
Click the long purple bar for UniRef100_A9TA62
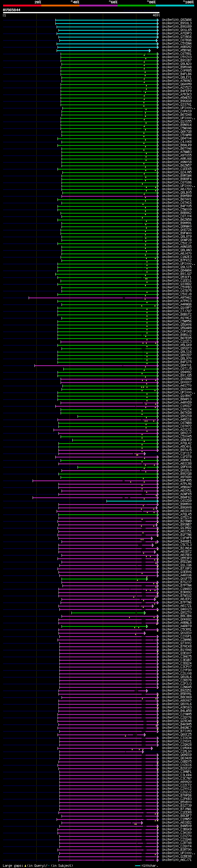(94, 297)
